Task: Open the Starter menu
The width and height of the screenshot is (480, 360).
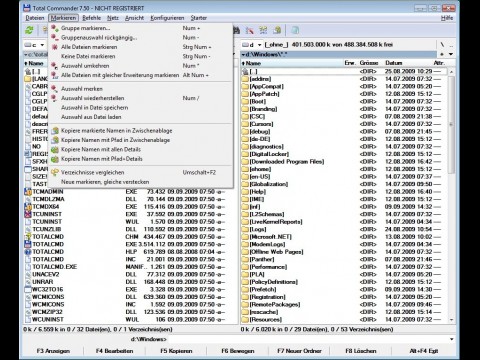Action: click(x=199, y=18)
